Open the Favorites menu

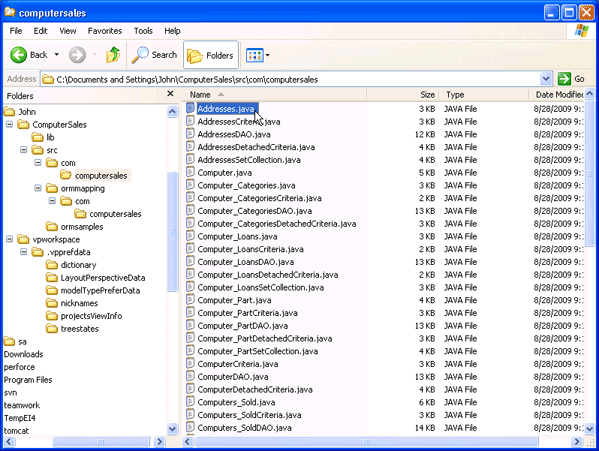(x=105, y=31)
